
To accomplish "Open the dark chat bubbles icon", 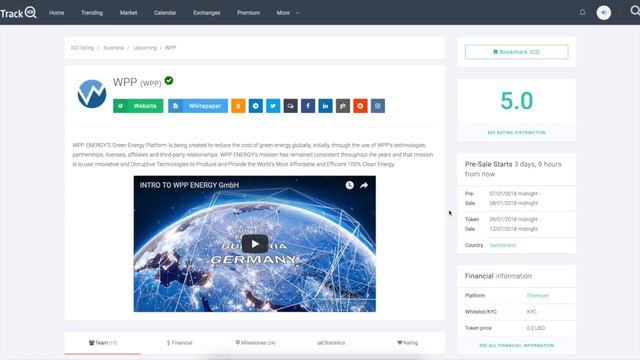I will pos(291,106).
